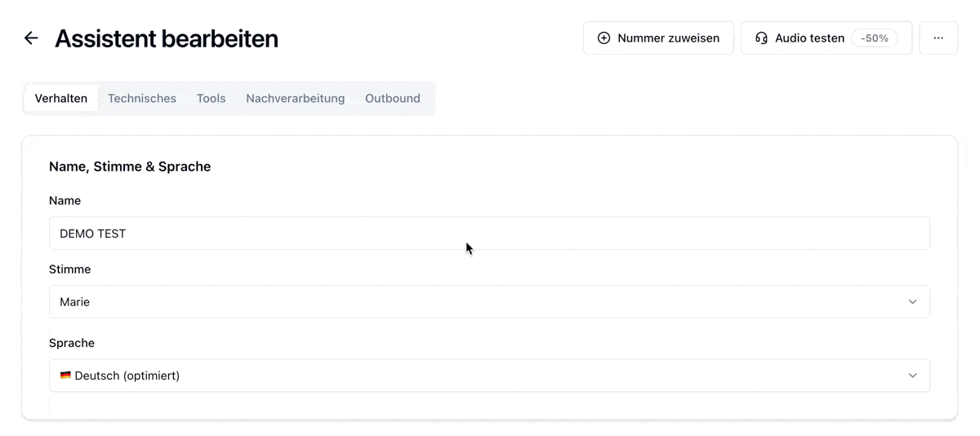Click the Sprache field label
This screenshot has width=980, height=436.
pos(72,343)
